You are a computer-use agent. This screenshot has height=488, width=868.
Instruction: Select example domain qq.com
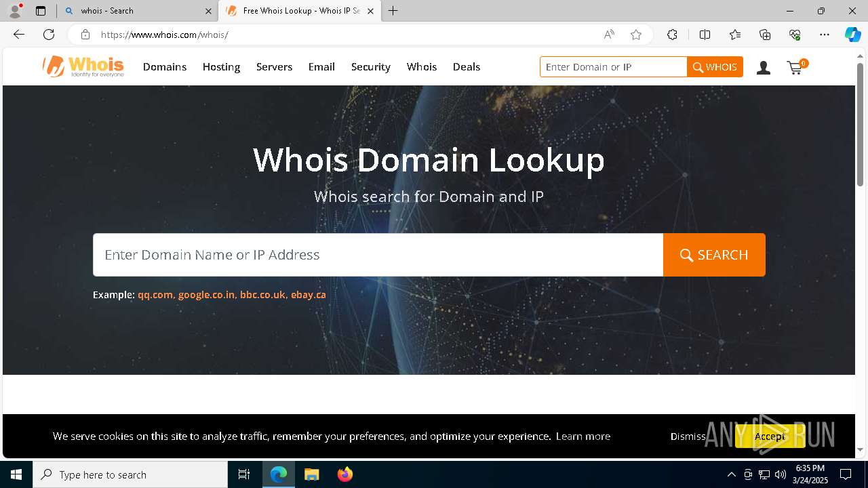[x=155, y=295]
